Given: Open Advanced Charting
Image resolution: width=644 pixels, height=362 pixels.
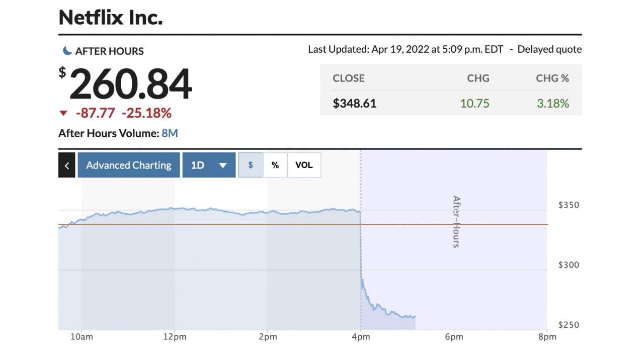Looking at the screenshot, I should (x=128, y=165).
